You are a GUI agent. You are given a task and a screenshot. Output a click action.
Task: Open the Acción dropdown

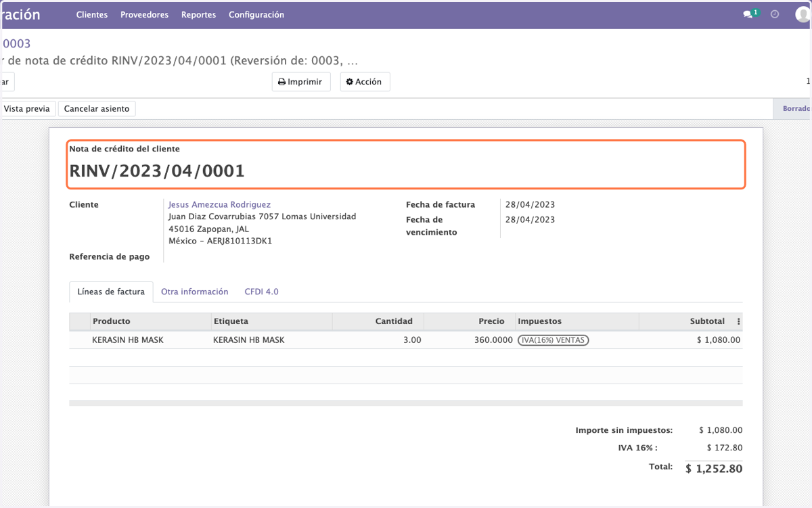click(365, 82)
